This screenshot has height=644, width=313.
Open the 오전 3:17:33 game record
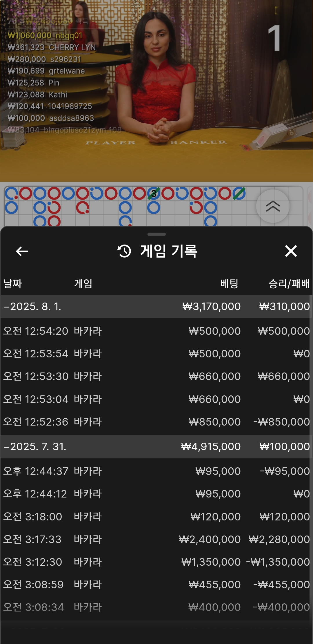156,539
